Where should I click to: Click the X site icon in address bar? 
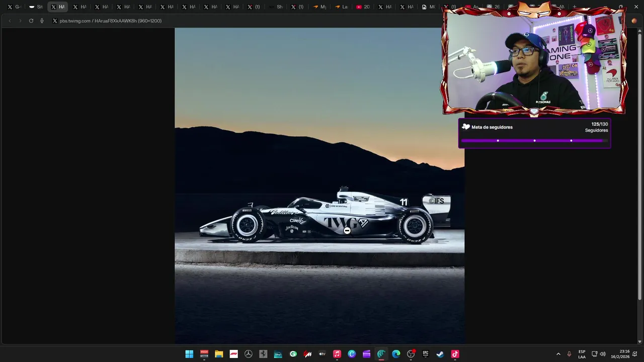55,21
